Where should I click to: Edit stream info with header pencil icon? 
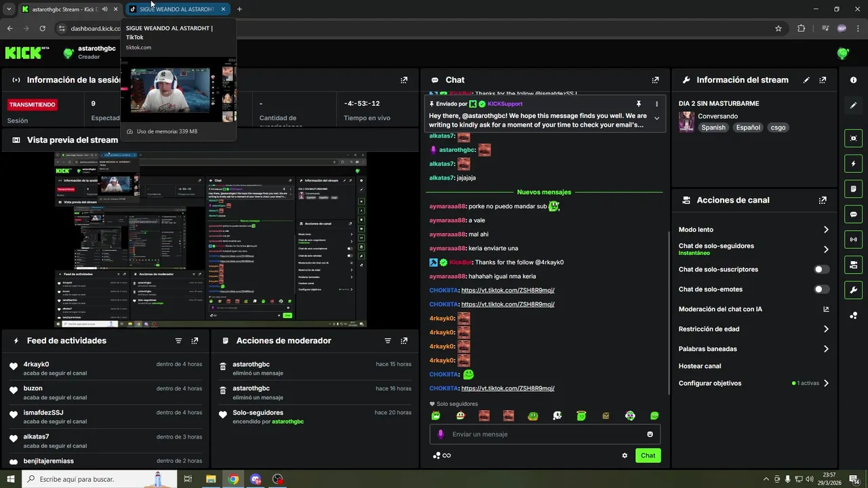click(x=806, y=80)
